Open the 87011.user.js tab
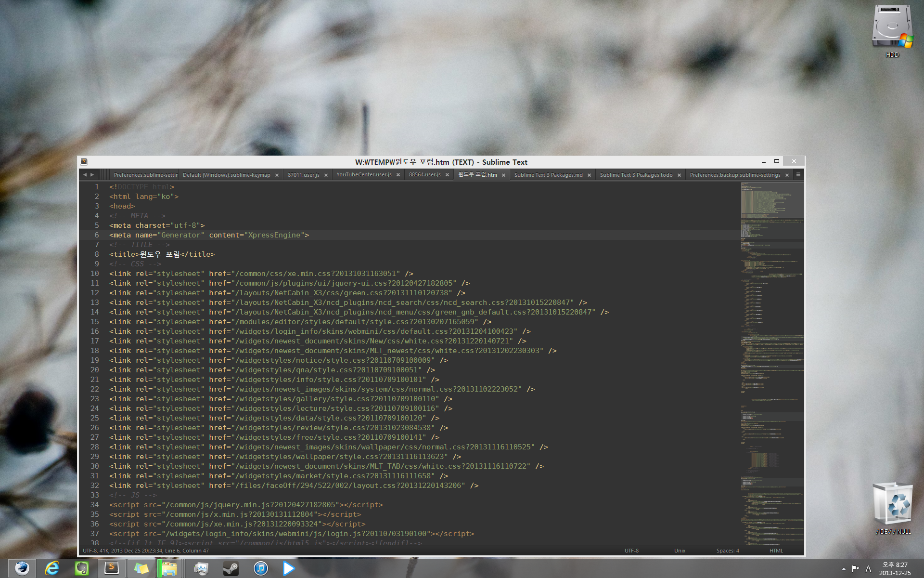The image size is (924, 578). [x=303, y=175]
